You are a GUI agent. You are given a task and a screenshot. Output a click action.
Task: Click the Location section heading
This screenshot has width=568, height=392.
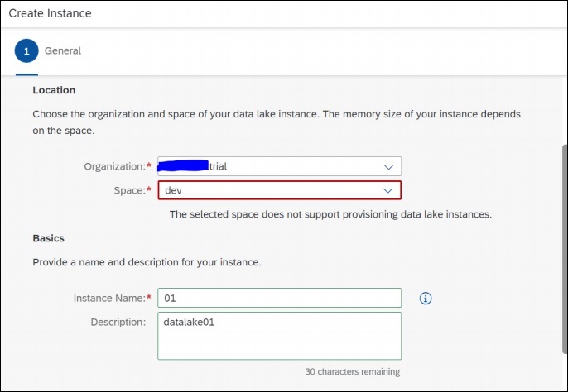coord(54,89)
